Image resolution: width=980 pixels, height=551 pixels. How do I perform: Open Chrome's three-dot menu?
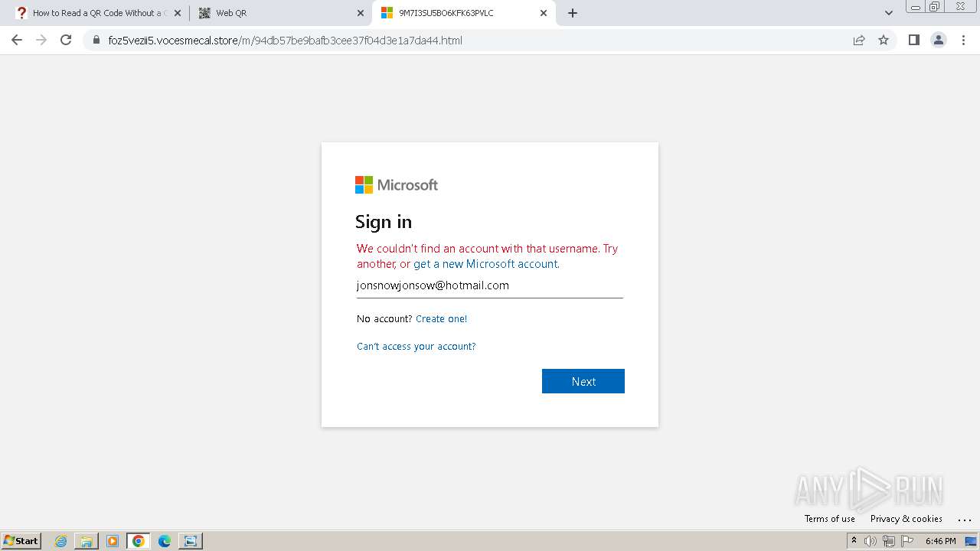[964, 40]
